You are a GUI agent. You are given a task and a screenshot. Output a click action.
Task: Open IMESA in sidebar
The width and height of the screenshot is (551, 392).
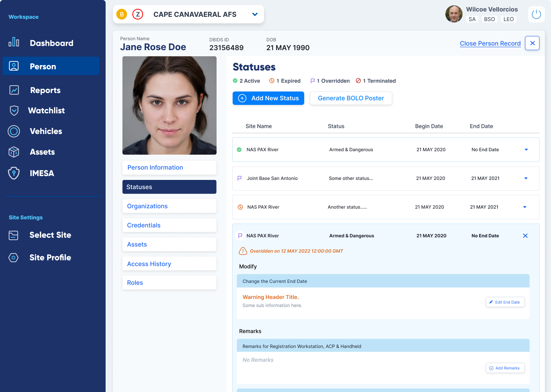point(42,173)
